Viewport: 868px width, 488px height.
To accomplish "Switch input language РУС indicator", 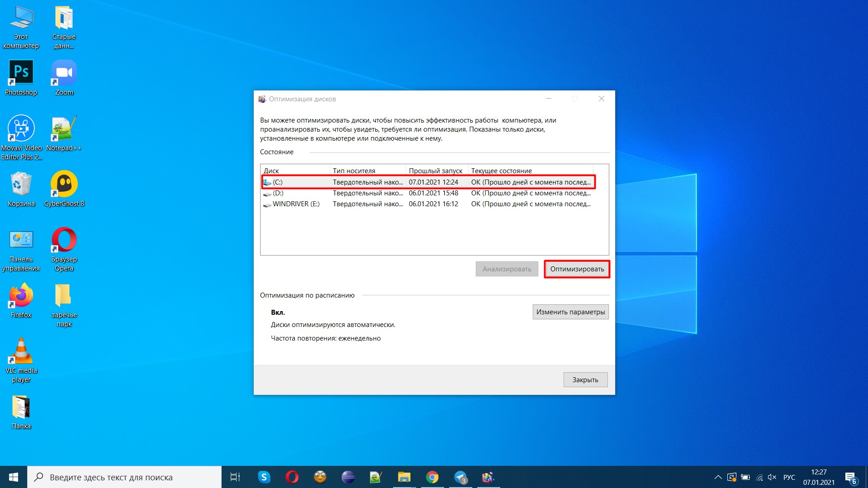I will [x=789, y=477].
